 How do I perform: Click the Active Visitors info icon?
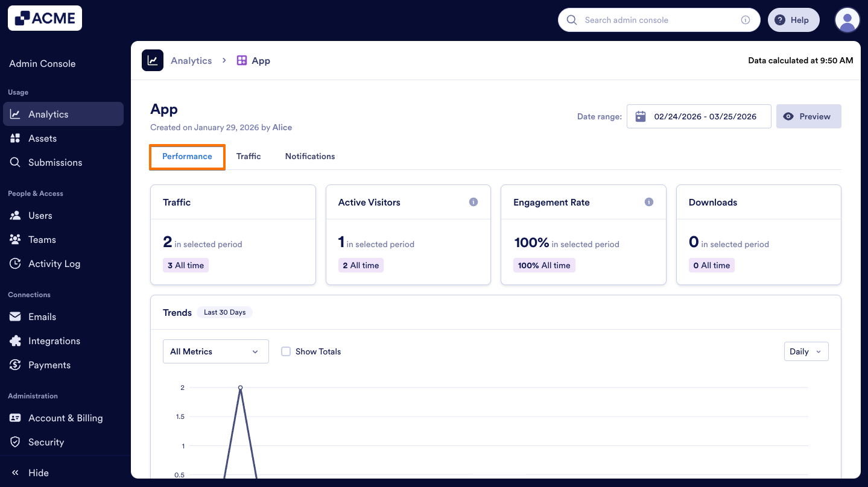(x=474, y=202)
